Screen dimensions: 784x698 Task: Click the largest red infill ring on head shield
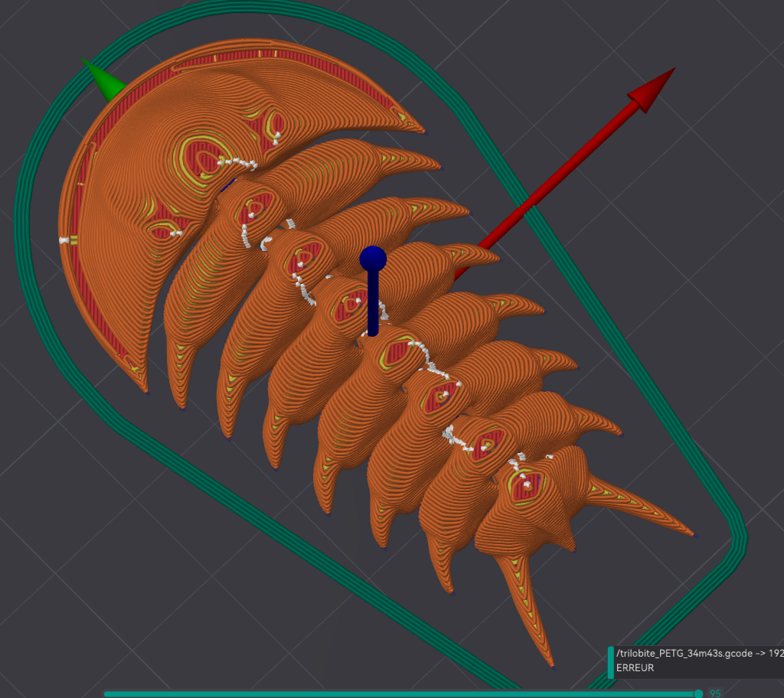click(x=201, y=156)
